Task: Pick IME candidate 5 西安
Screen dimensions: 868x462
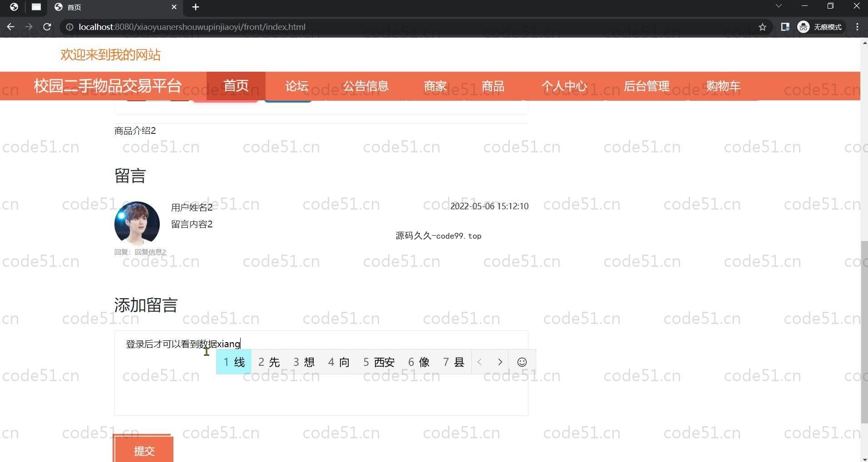Action: coord(379,362)
